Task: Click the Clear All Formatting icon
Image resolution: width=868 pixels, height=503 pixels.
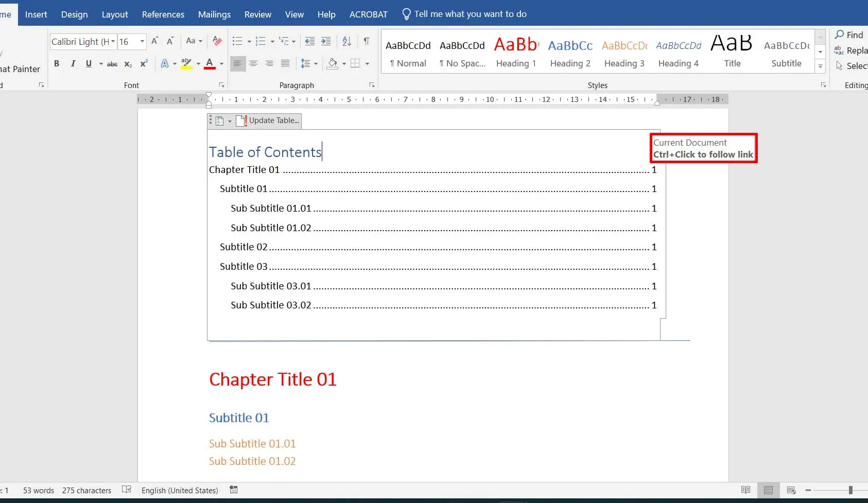Action: tap(217, 41)
